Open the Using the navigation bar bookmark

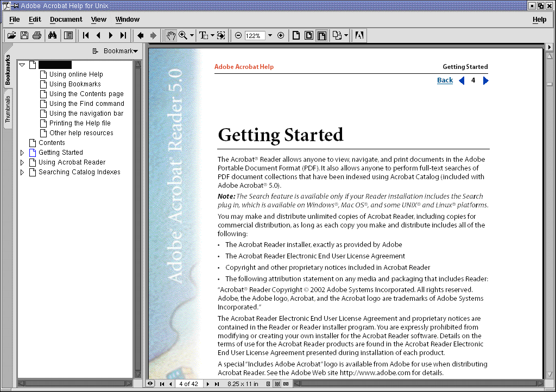pos(86,113)
